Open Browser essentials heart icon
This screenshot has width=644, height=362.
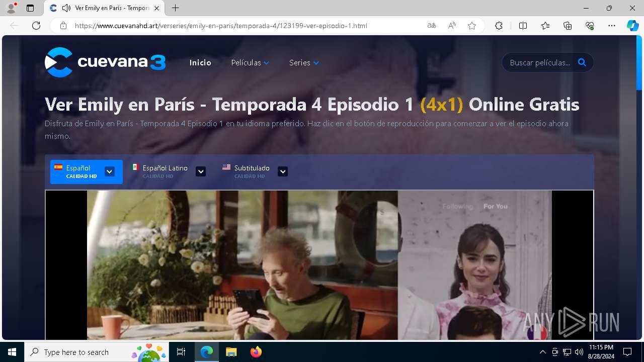(x=590, y=26)
